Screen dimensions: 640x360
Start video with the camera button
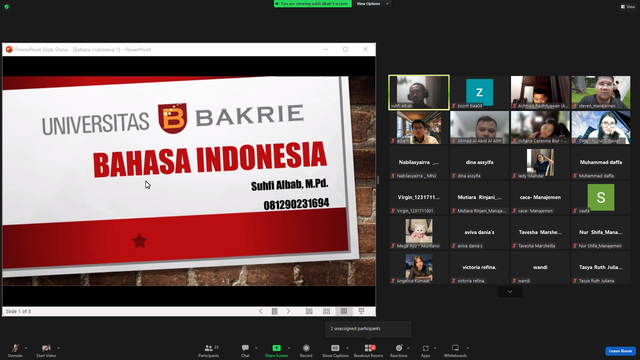point(46,350)
